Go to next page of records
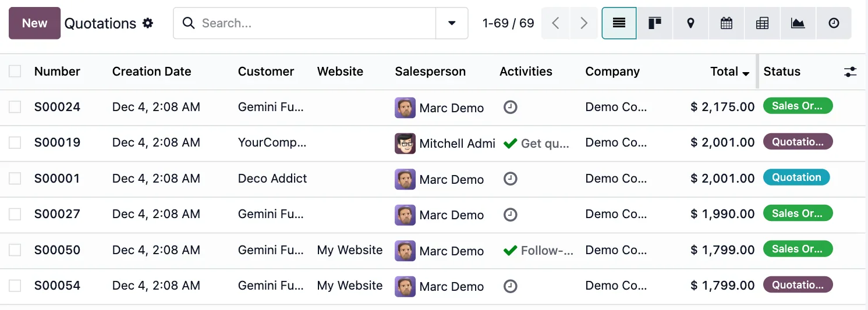This screenshot has height=310, width=868. click(x=584, y=23)
